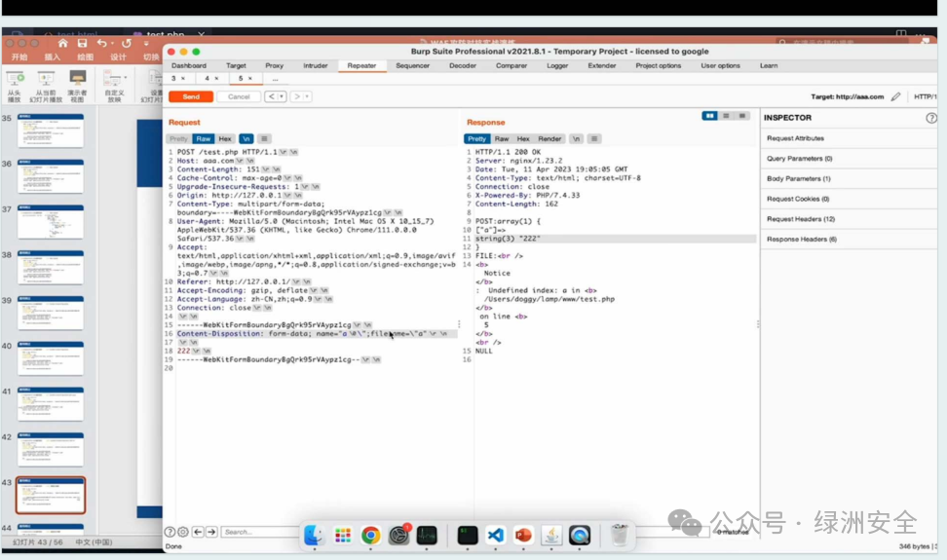Screen dimensions: 947x560
Task: Open Visual Studio Code from dock
Action: tap(496, 536)
